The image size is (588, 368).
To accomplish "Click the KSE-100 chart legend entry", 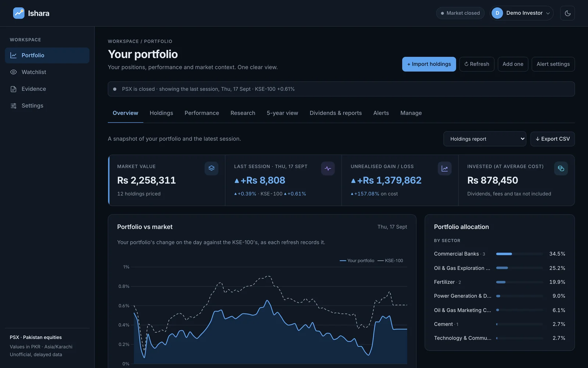I will coord(390,261).
